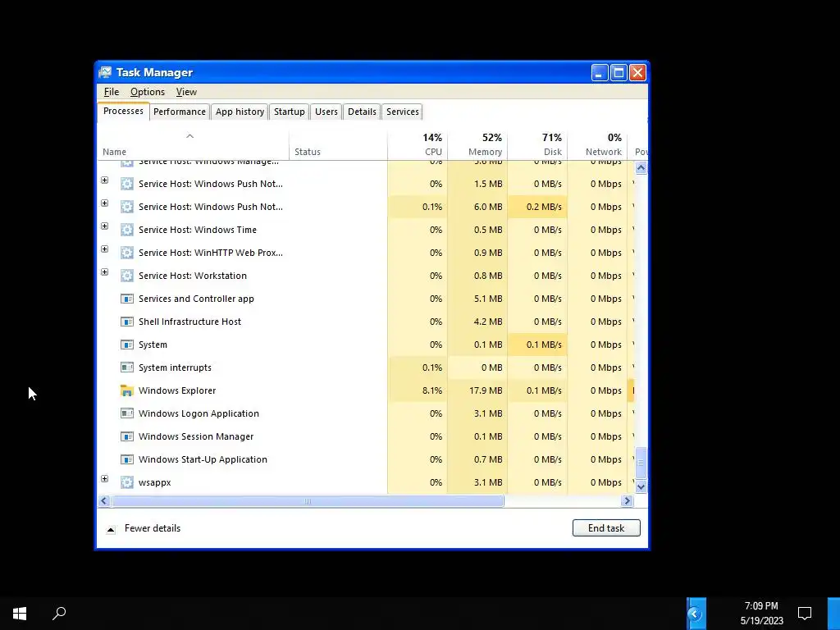Viewport: 840px width, 630px height.
Task: Sort by the Network column header
Action: 597,145
